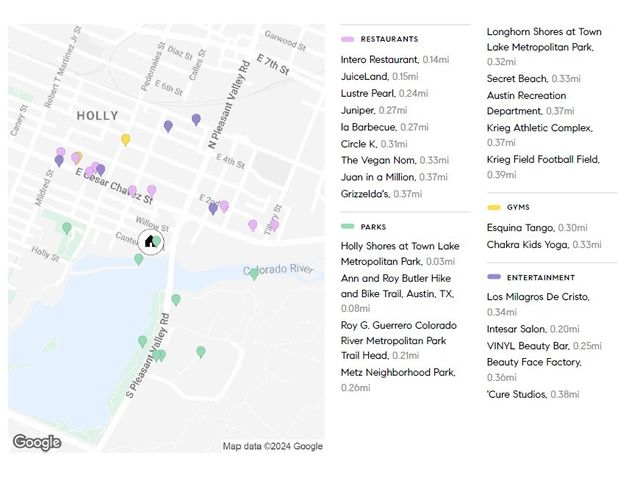The height and width of the screenshot is (480, 640).
Task: Click the N Pleasant Valley Rd map label
Action: 229,104
